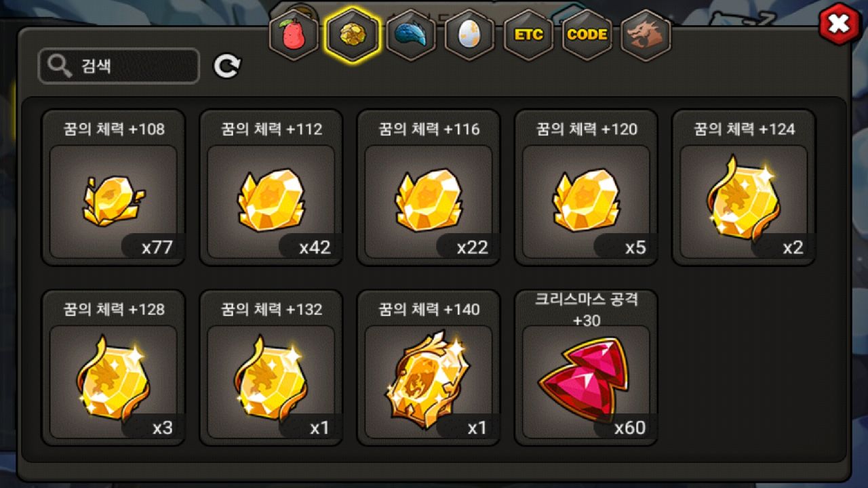
Task: Switch to the ETC tab
Action: point(528,35)
